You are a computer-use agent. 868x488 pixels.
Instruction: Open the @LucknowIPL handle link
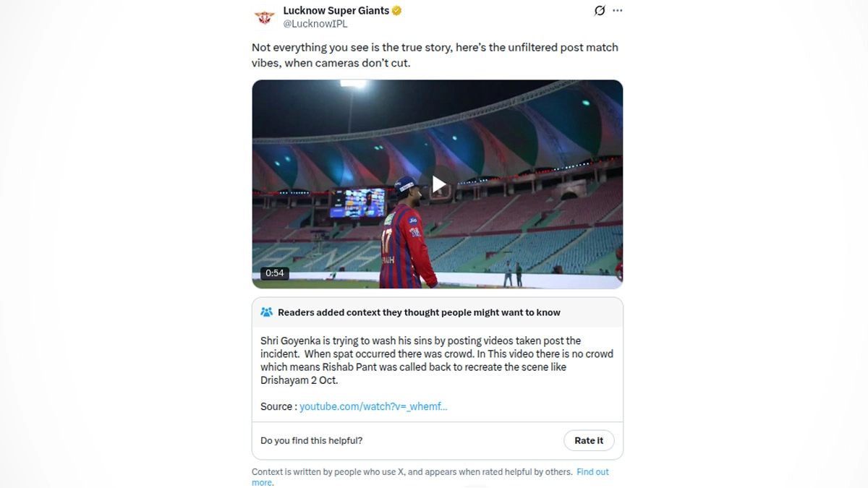click(315, 24)
